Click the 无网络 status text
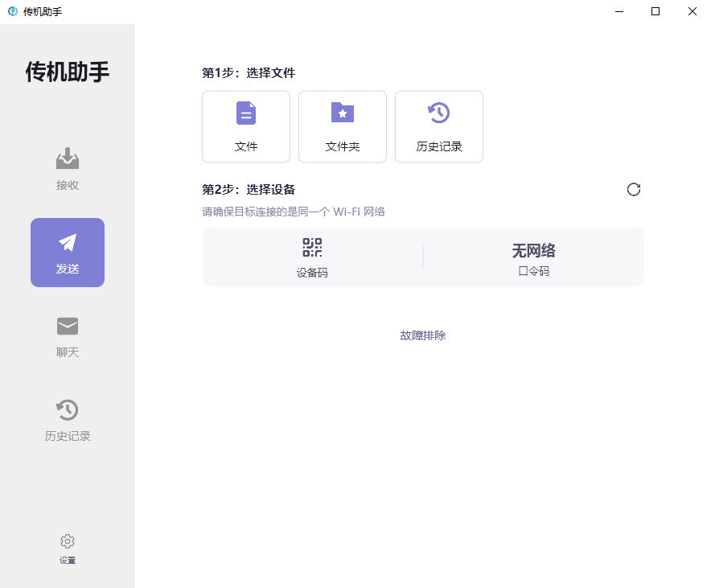Viewport: 711px width, 588px height. pos(534,250)
